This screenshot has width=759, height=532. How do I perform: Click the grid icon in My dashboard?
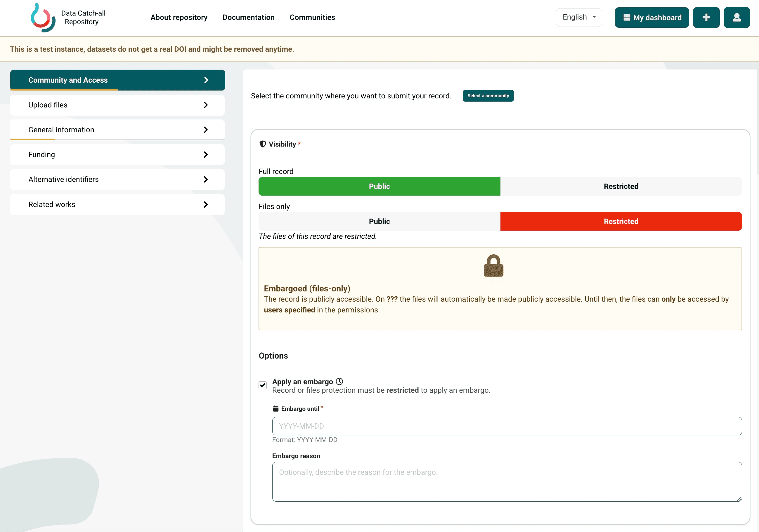tap(627, 17)
